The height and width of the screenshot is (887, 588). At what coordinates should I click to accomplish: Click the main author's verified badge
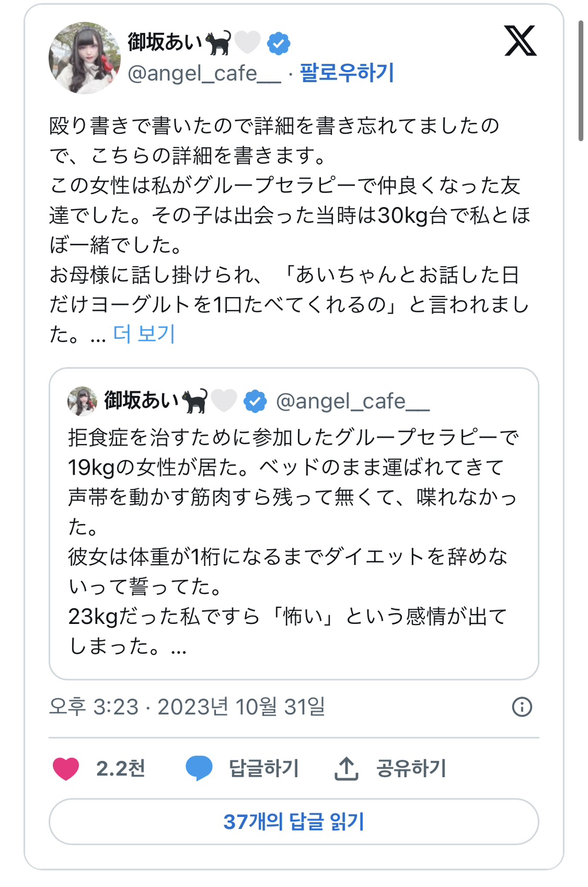(278, 43)
